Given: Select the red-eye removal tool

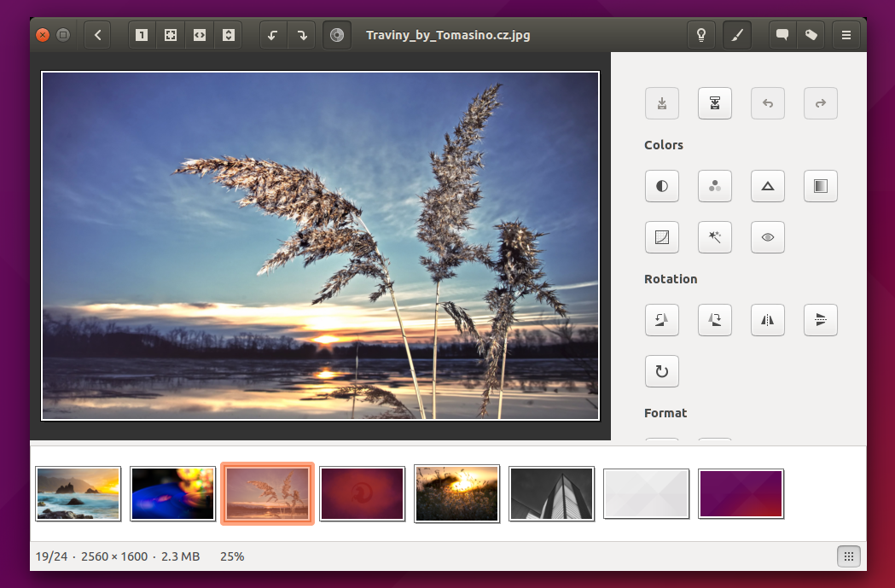Looking at the screenshot, I should pos(767,237).
